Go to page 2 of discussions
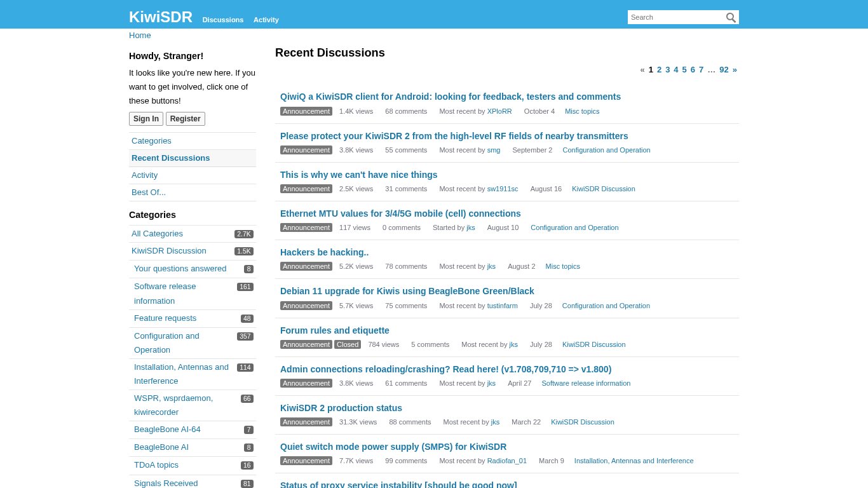Screen dimensions: 868x488 point(660,70)
